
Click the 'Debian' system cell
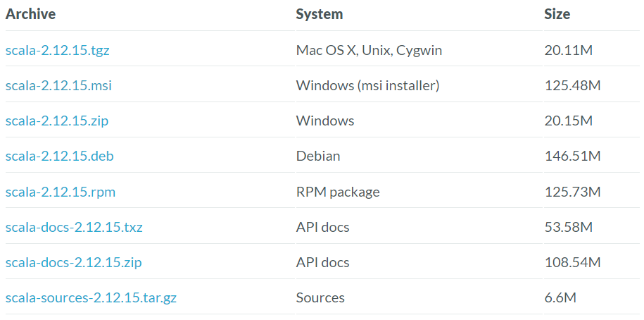click(x=318, y=156)
